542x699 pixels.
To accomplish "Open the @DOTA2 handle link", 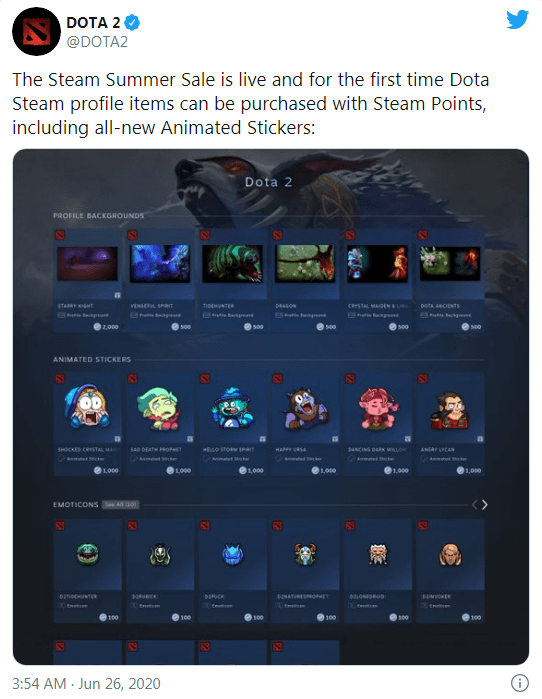I will 97,42.
